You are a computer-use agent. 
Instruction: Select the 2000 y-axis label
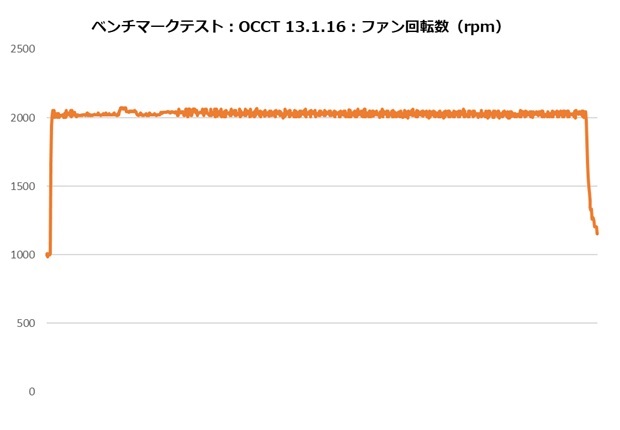coord(22,118)
